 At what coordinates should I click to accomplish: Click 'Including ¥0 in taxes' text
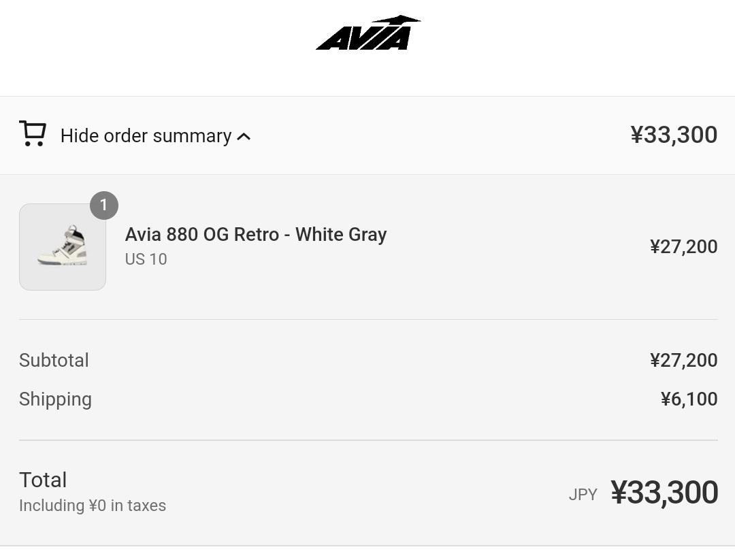(93, 506)
